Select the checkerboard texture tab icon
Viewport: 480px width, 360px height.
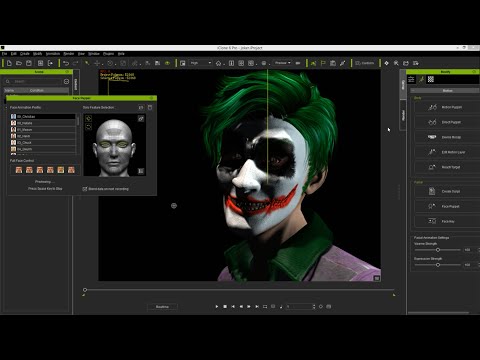(431, 79)
